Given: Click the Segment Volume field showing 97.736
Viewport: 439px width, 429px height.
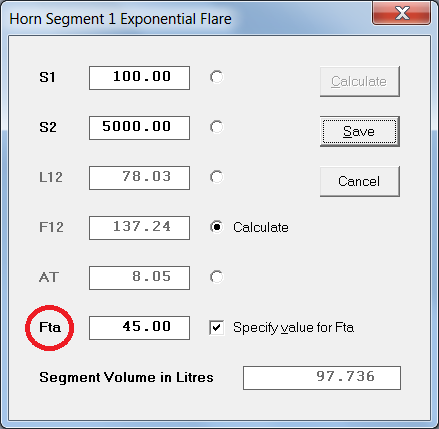Looking at the screenshot, I should click(x=322, y=378).
